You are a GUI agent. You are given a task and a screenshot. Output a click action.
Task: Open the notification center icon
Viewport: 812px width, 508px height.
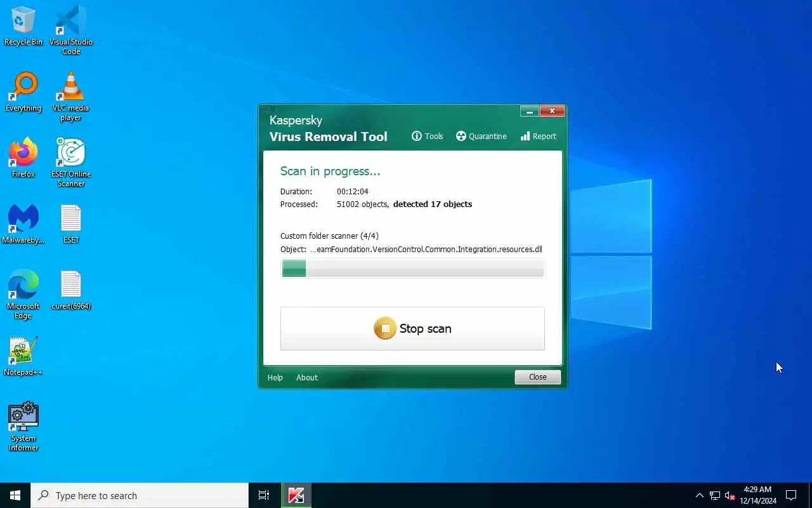coord(791,495)
